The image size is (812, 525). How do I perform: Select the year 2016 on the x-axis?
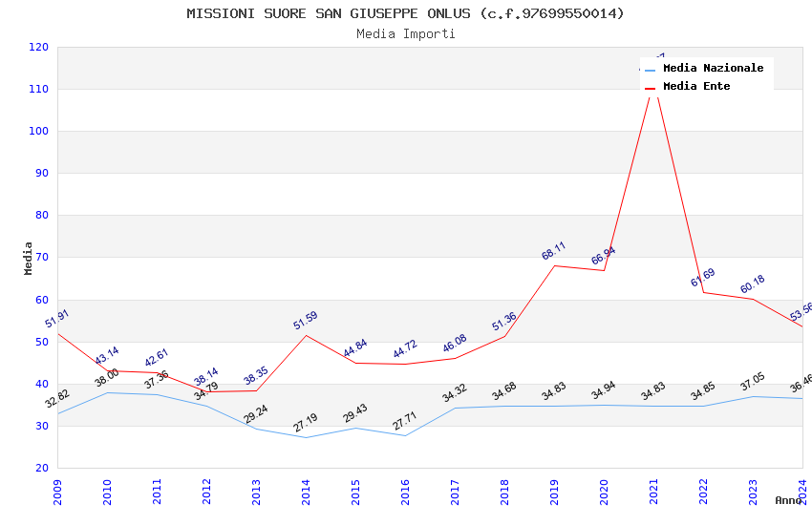[405, 492]
